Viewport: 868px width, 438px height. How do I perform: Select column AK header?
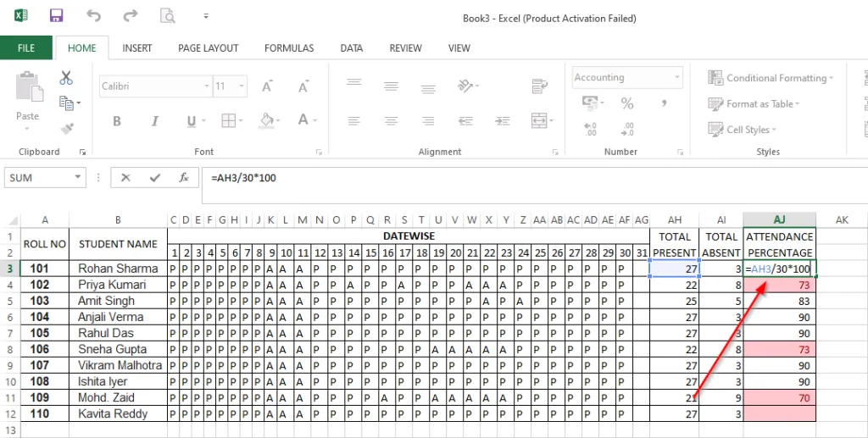(842, 220)
